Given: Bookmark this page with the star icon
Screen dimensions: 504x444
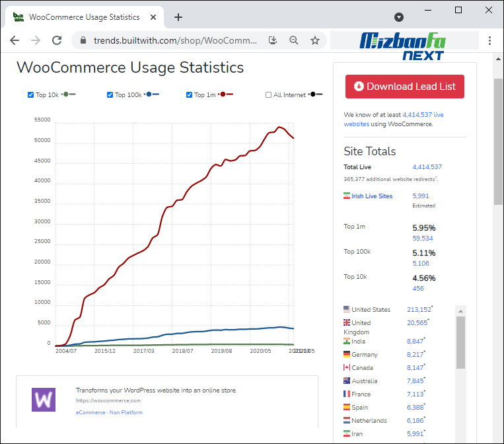Looking at the screenshot, I should click(315, 40).
